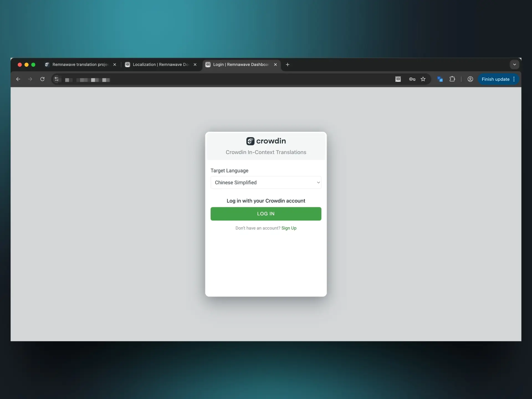Open the Extensions puzzle piece menu
Viewport: 532px width, 399px height.
pos(452,79)
